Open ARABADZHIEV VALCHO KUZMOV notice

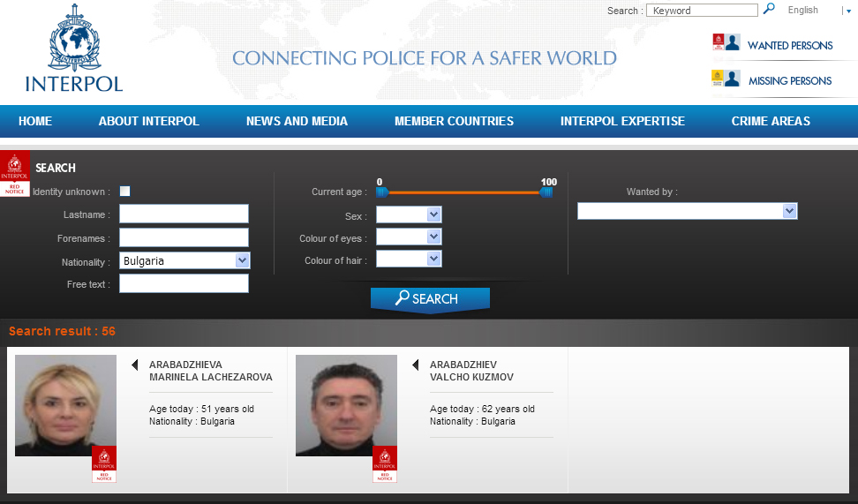click(471, 371)
